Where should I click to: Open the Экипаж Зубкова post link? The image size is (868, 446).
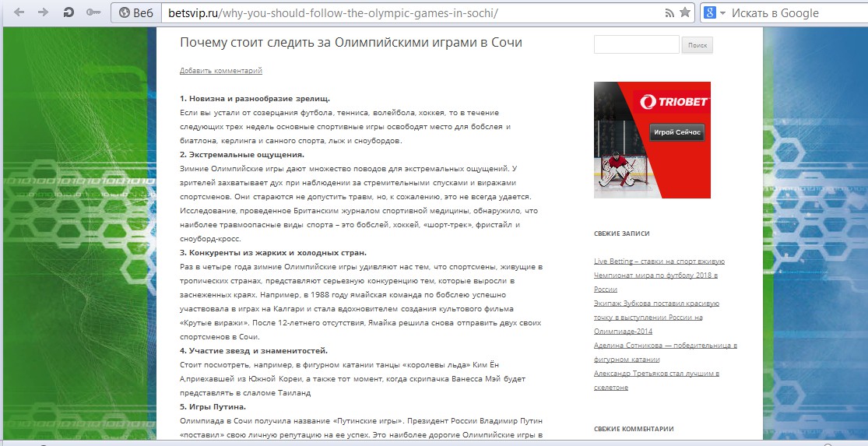click(656, 317)
